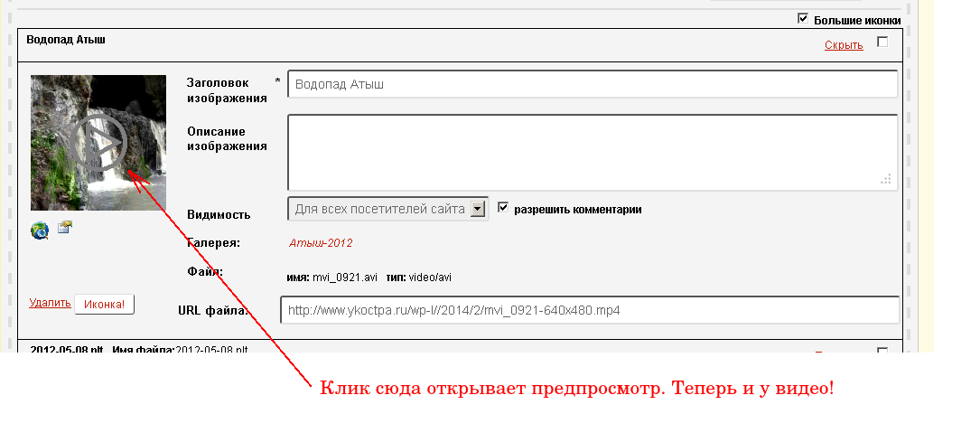Viewport: 980px width, 433px height.
Task: Open the Видимость dropdown arrow
Action: tap(479, 209)
